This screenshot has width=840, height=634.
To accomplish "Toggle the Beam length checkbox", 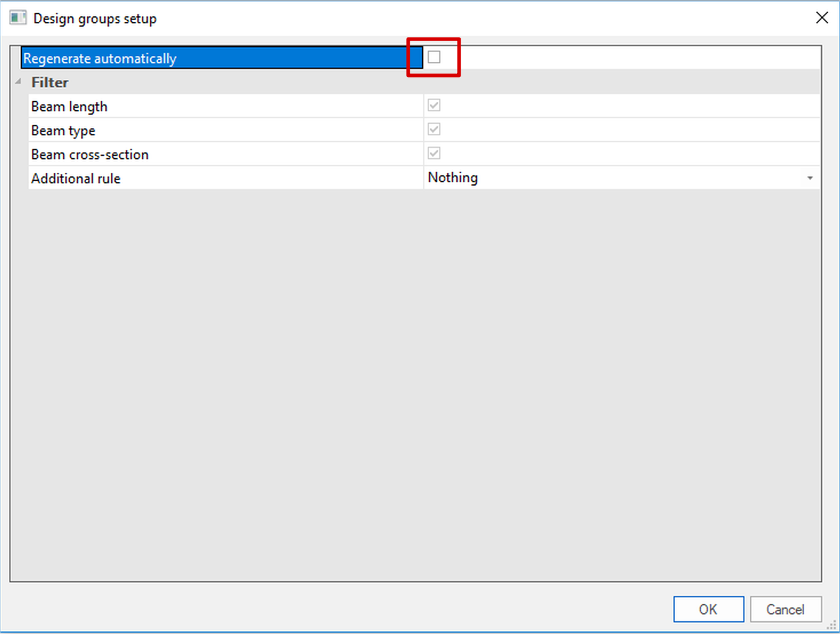I will 434,105.
